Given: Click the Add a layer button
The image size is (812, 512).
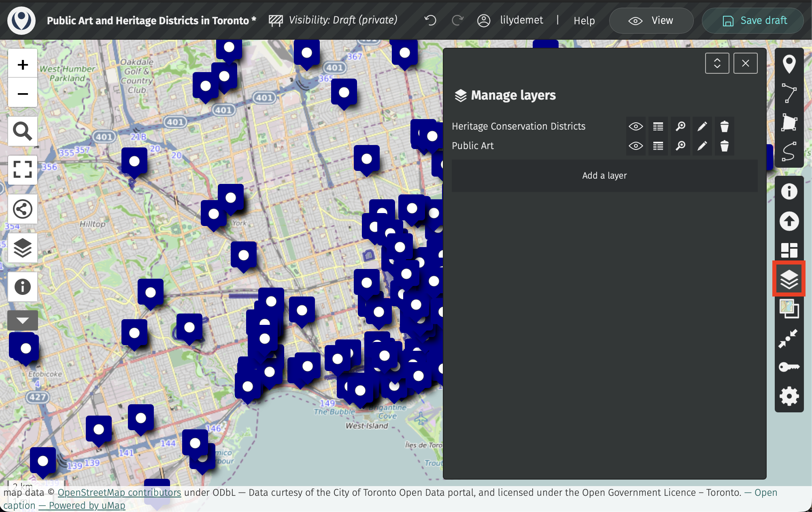Looking at the screenshot, I should tap(604, 175).
